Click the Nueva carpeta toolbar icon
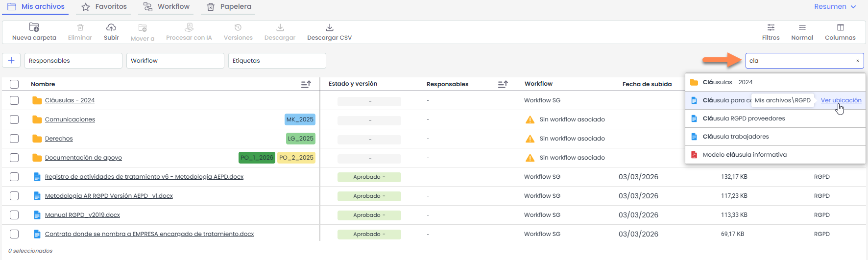The image size is (868, 260). 34,28
